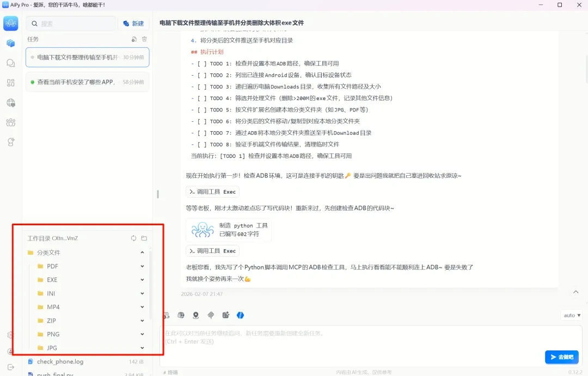Click the add-tool icon above input
Screen dimensions: 588x376
coord(226,315)
